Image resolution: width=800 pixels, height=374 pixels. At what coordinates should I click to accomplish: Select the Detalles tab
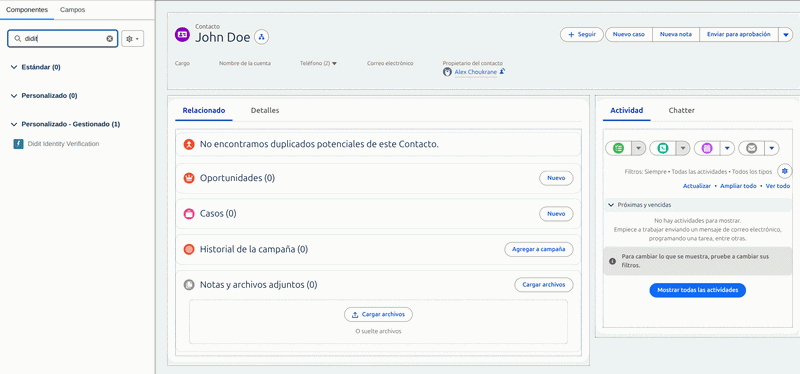point(265,110)
